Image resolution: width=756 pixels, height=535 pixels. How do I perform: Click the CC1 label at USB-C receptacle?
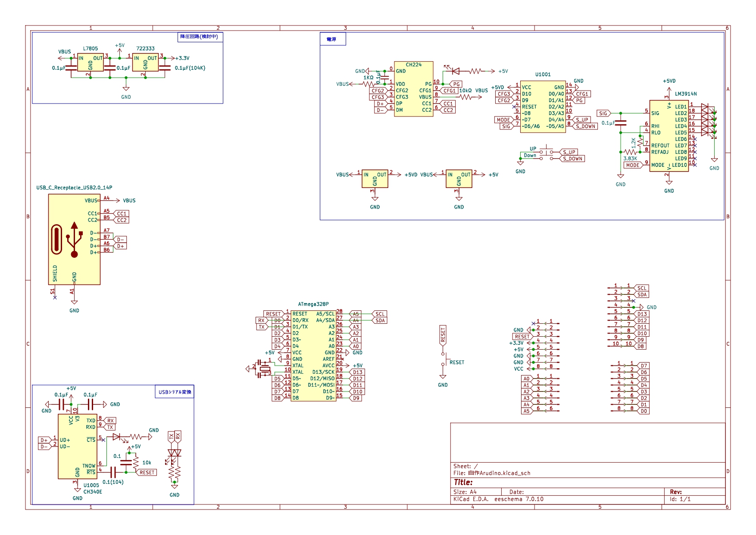(x=122, y=213)
